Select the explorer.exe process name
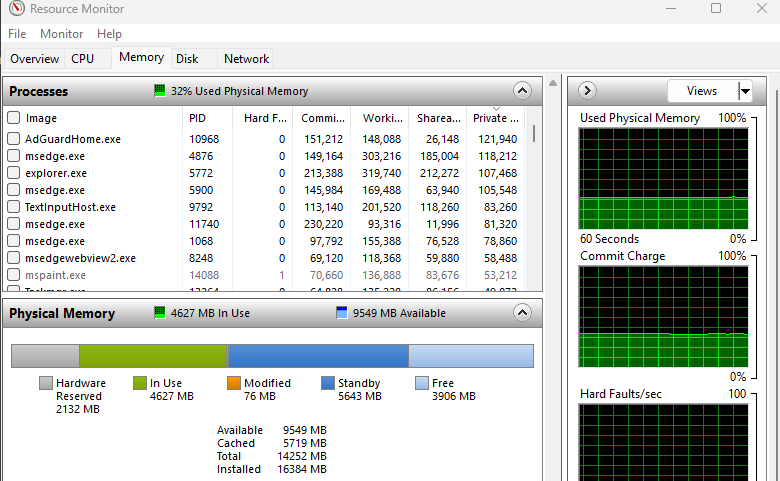Image resolution: width=780 pixels, height=481 pixels. [x=56, y=173]
